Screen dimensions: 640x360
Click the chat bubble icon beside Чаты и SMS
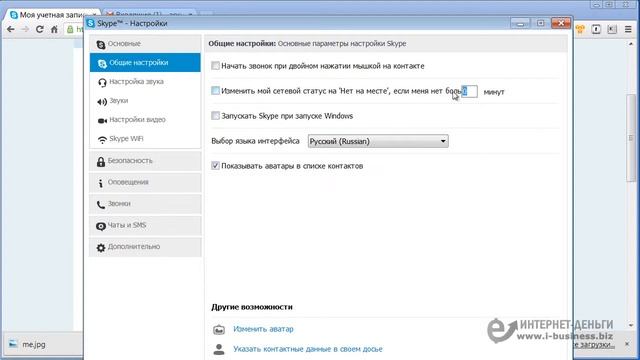[101, 226]
